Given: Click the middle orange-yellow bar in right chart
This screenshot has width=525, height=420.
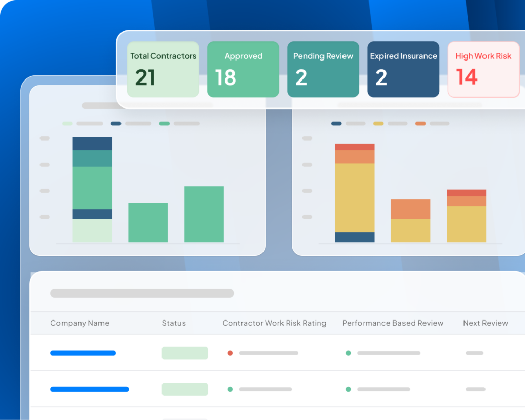Looking at the screenshot, I should tap(411, 221).
